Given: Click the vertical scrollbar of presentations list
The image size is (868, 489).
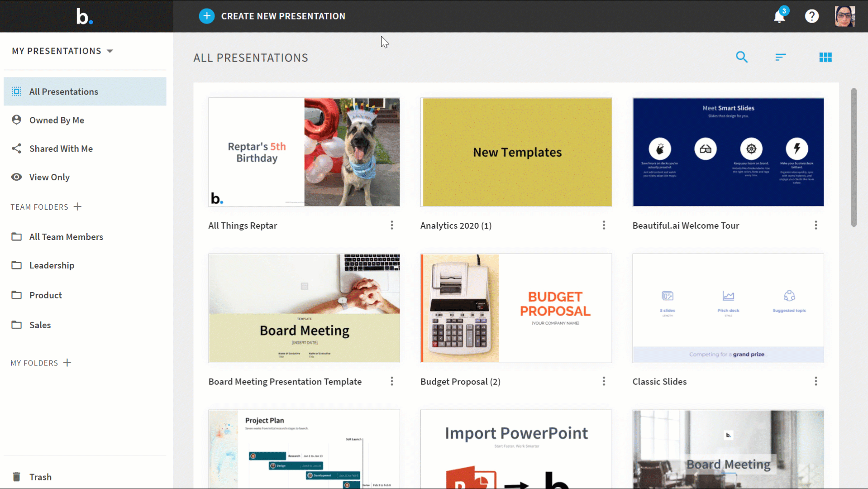Looking at the screenshot, I should [x=854, y=157].
